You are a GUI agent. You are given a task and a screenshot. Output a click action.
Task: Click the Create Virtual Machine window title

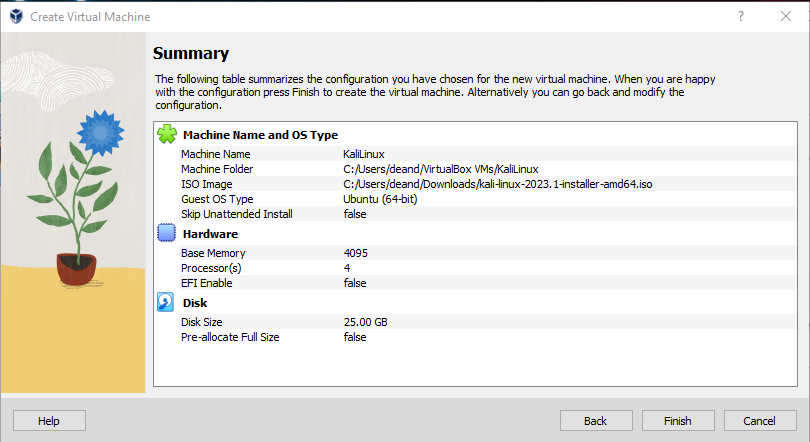tap(90, 17)
